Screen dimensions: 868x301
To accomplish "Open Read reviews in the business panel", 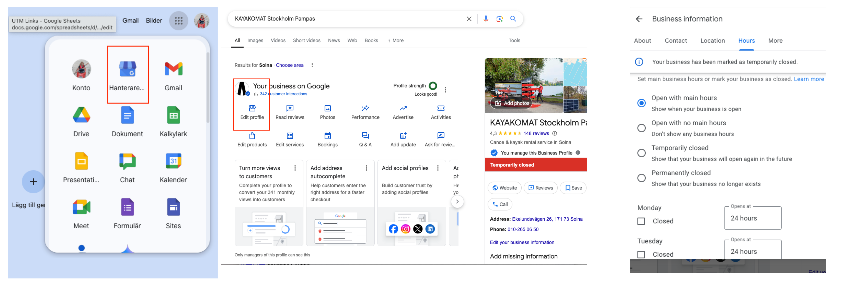I will 290,112.
